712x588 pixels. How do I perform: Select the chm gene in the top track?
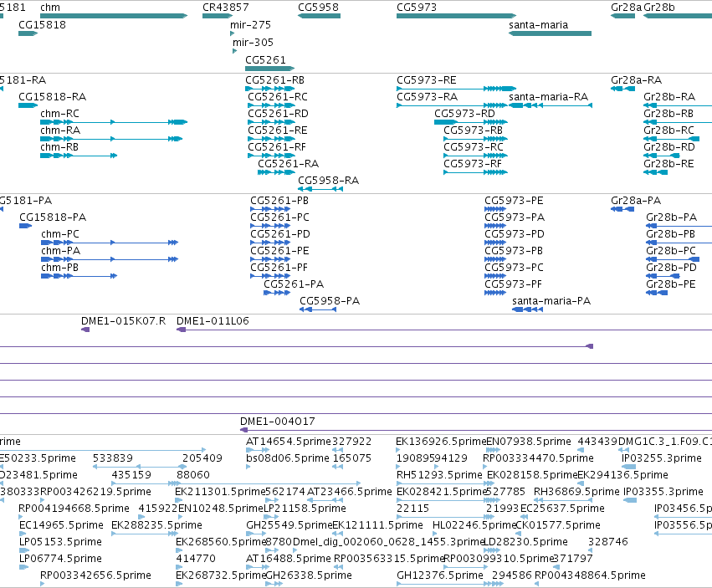pyautogui.click(x=114, y=16)
